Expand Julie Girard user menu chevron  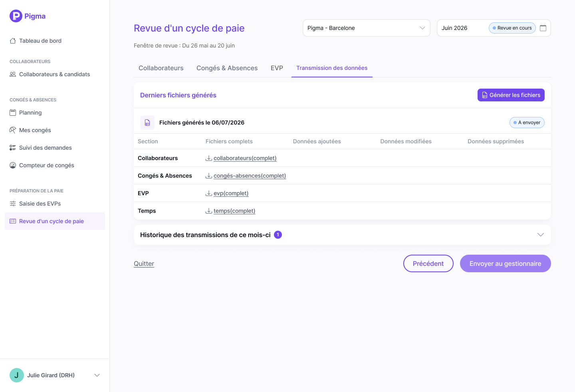click(97, 375)
